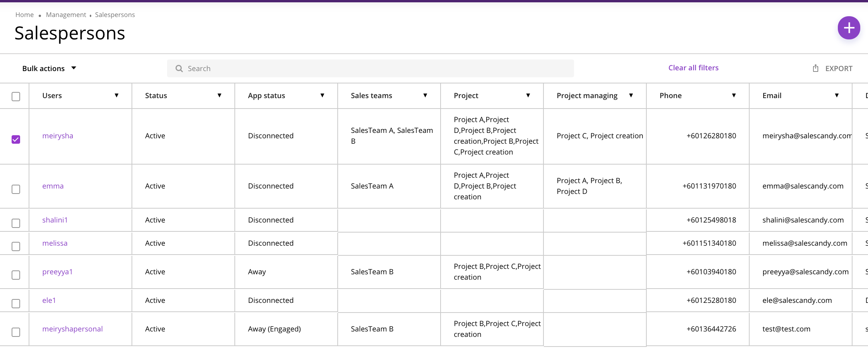Check the ele1 row checkbox
868x350 pixels.
[16, 304]
